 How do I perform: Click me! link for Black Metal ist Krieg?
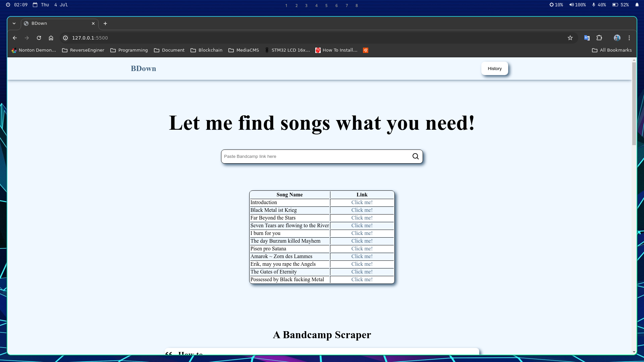362,210
